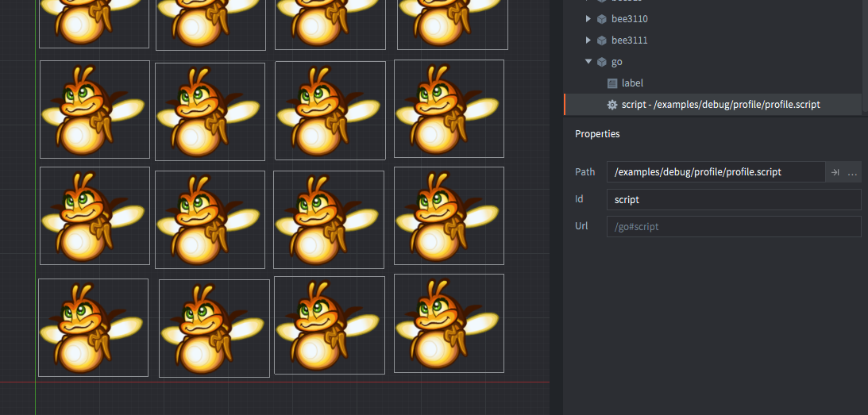Select script - /examples/debug/profile/profile.script row
The width and height of the screenshot is (868, 415).
tap(713, 105)
